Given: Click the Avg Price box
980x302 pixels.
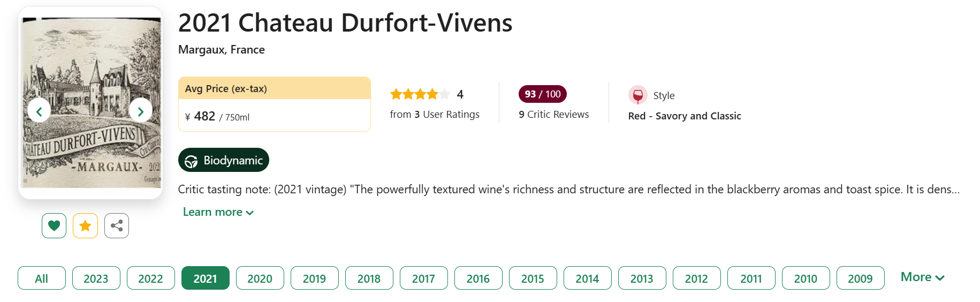Looking at the screenshot, I should [275, 104].
